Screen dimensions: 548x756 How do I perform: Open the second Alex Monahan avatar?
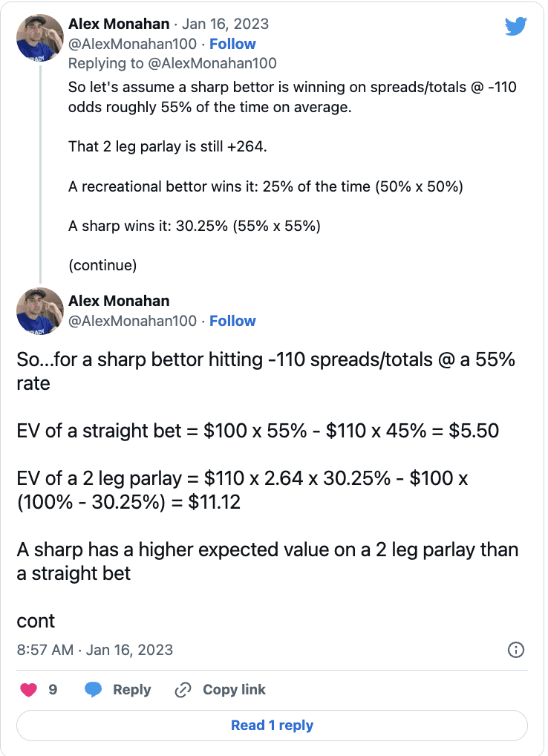click(40, 311)
